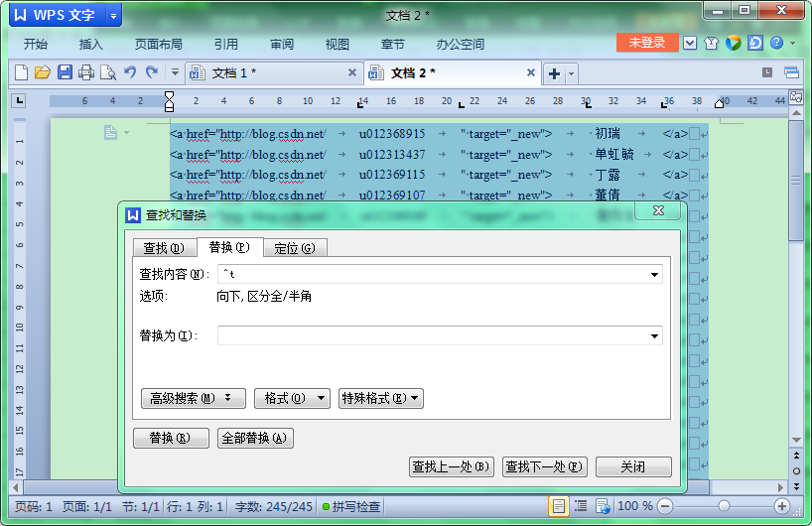812x526 pixels.
Task: Click the Print icon
Action: tap(86, 72)
